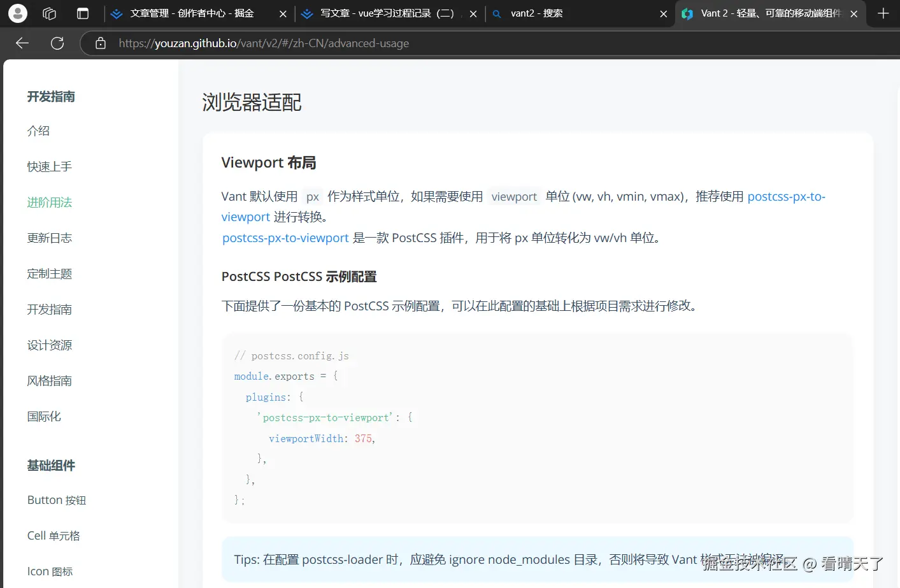Click the inline code tag px

(x=313, y=197)
